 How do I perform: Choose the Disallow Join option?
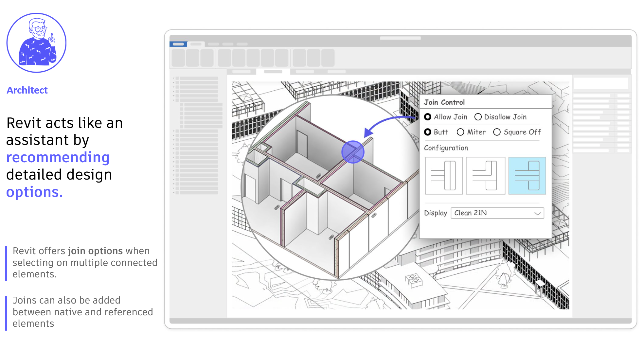(478, 117)
